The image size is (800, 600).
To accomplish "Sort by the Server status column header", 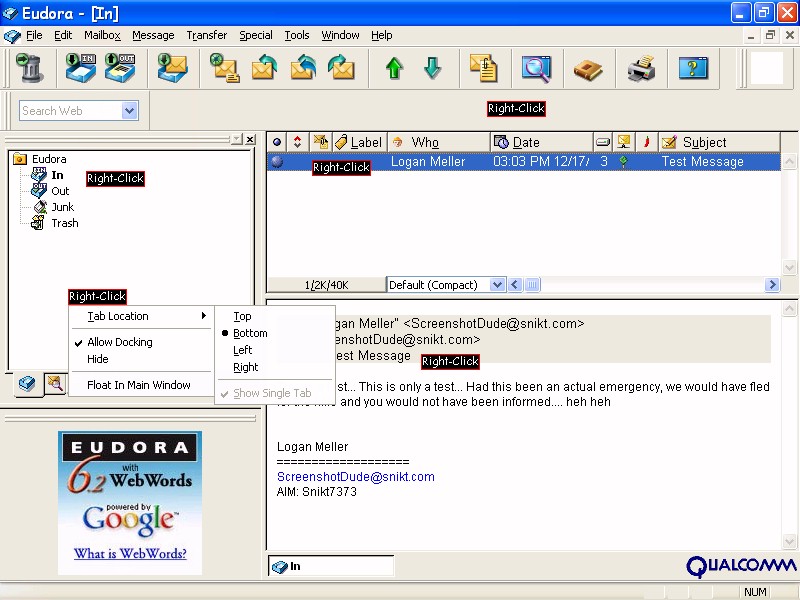I will [x=623, y=142].
